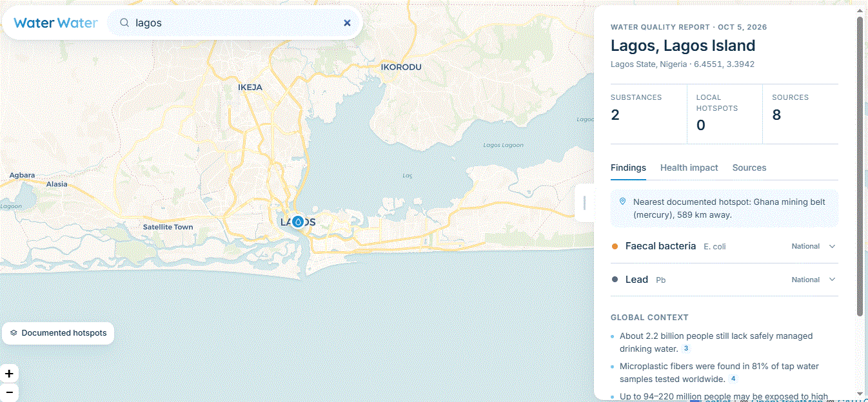
Task: Click the Lagos State, Nigeria coordinates line
Action: tap(682, 64)
